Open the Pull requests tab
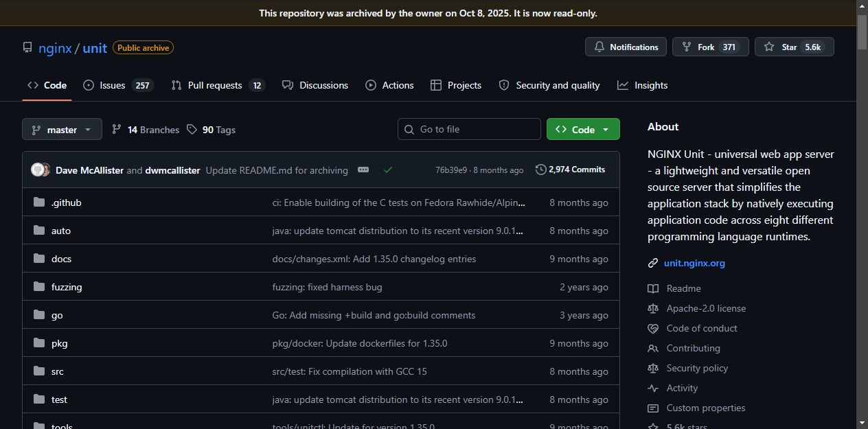The height and width of the screenshot is (429, 868). click(218, 85)
